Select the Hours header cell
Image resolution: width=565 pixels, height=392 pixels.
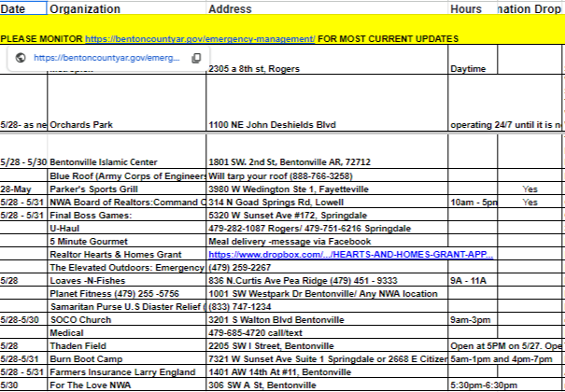[x=473, y=8]
